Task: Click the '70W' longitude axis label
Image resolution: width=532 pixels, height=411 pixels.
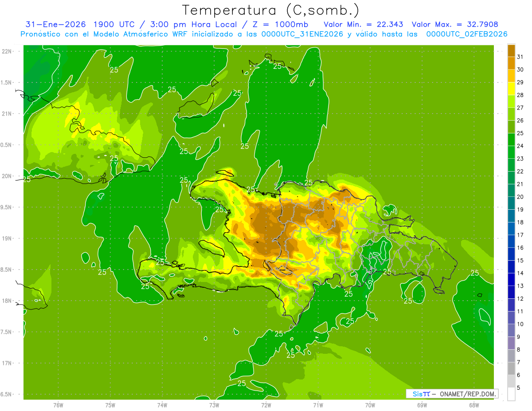Action: (x=370, y=405)
